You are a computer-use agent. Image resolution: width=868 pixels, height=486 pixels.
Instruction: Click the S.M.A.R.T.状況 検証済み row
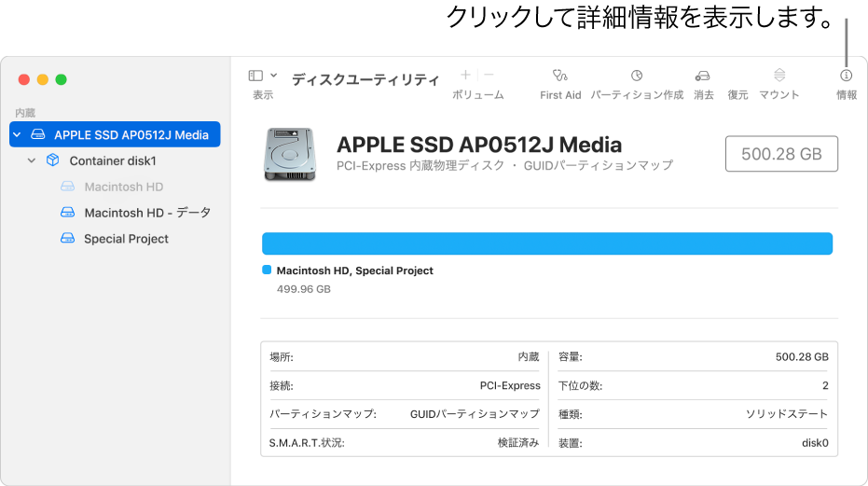(x=404, y=443)
